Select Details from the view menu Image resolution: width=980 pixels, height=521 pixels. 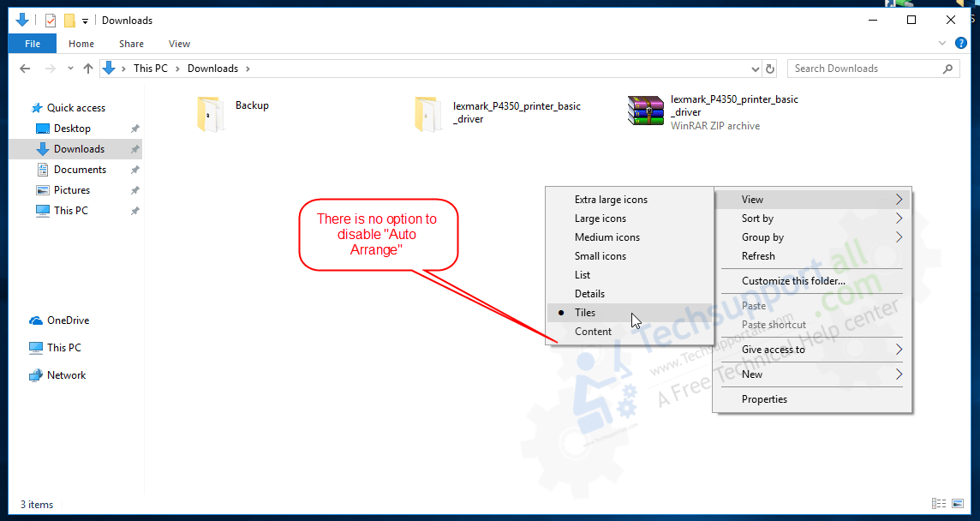(x=589, y=293)
